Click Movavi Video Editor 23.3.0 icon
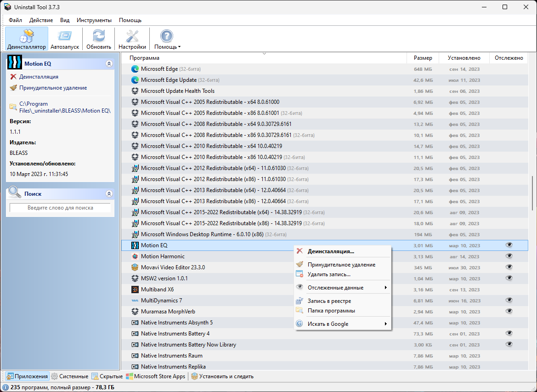537x392 pixels. point(135,267)
